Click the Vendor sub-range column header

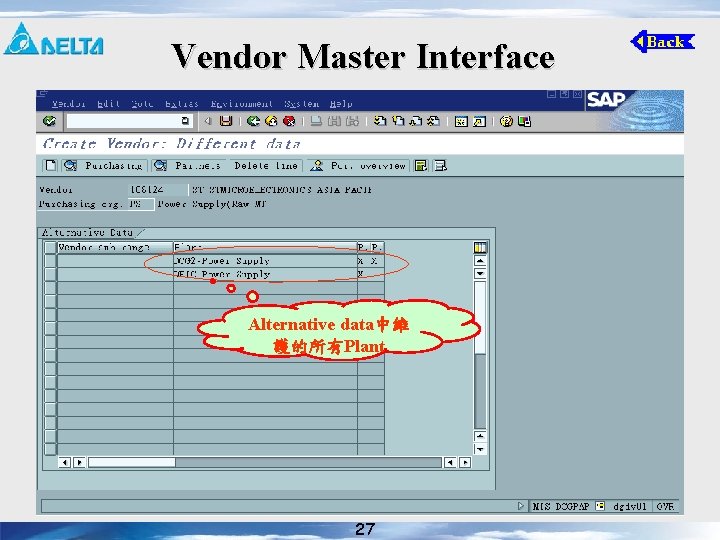tap(115, 248)
